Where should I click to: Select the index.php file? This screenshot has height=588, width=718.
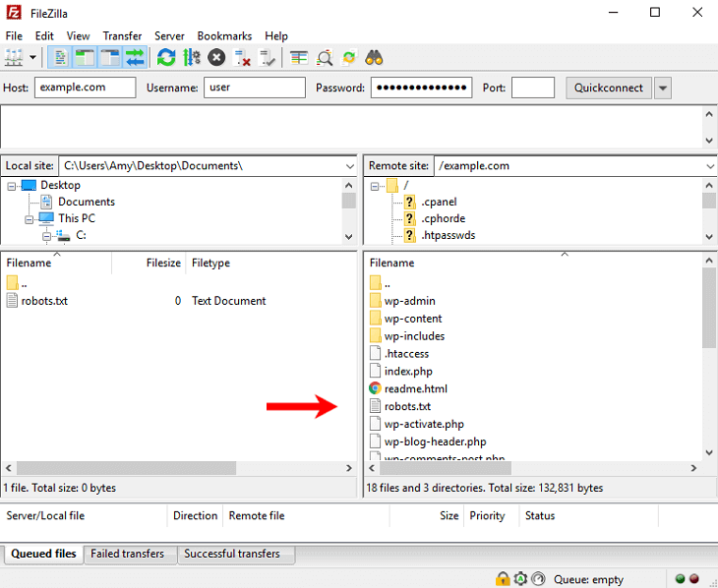tap(408, 372)
